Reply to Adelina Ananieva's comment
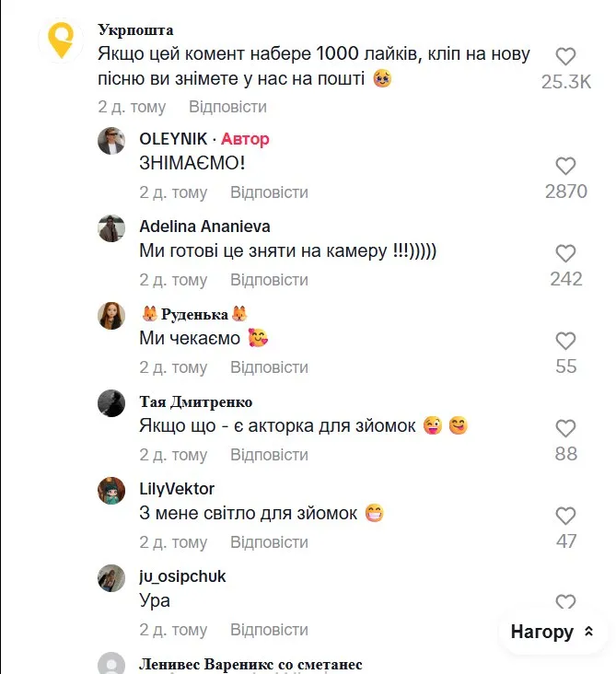 click(269, 280)
